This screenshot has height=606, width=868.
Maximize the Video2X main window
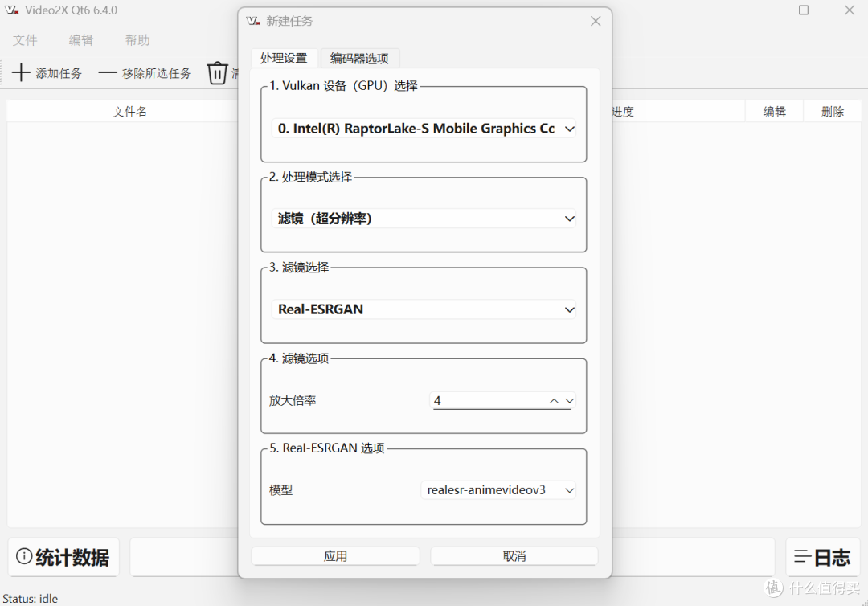804,10
